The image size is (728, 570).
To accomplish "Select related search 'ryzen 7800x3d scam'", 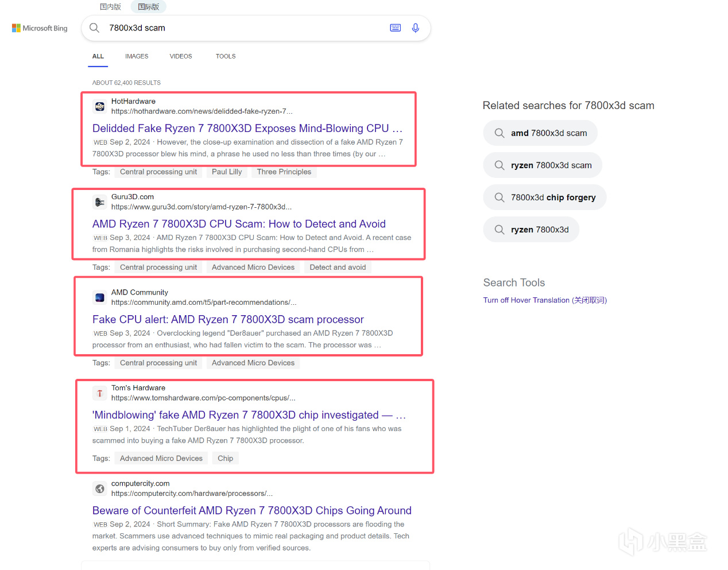I will [543, 165].
